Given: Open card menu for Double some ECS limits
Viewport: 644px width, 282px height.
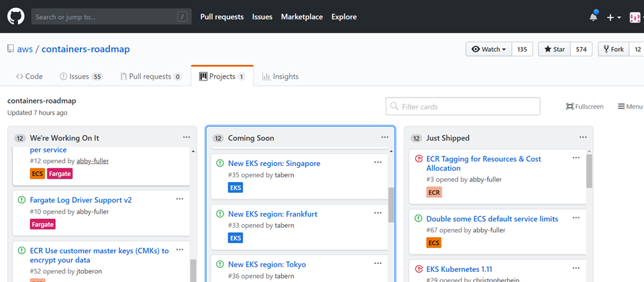Looking at the screenshot, I should (576, 218).
